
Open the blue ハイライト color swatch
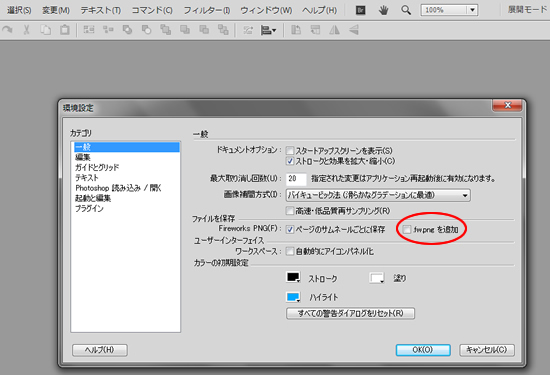click(293, 297)
